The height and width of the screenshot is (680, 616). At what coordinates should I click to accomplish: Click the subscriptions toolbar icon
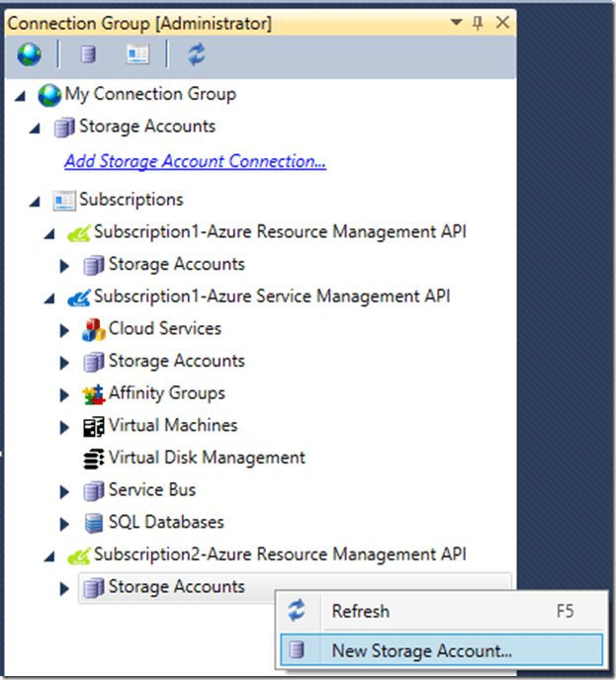point(138,54)
